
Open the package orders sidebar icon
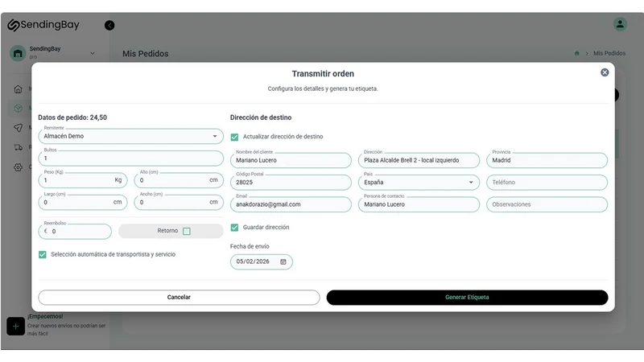18,108
